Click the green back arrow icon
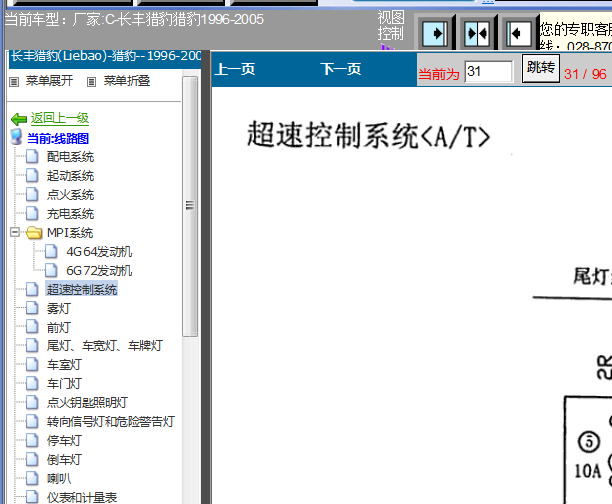612x504 pixels. 19,119
